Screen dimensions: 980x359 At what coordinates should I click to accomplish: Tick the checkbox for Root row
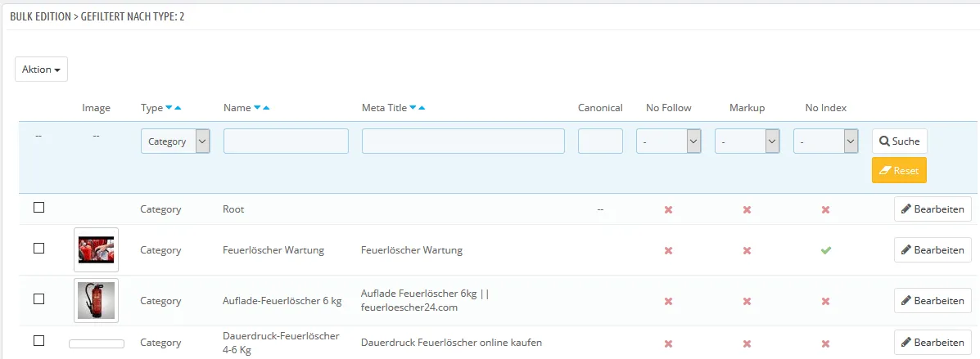pos(38,208)
